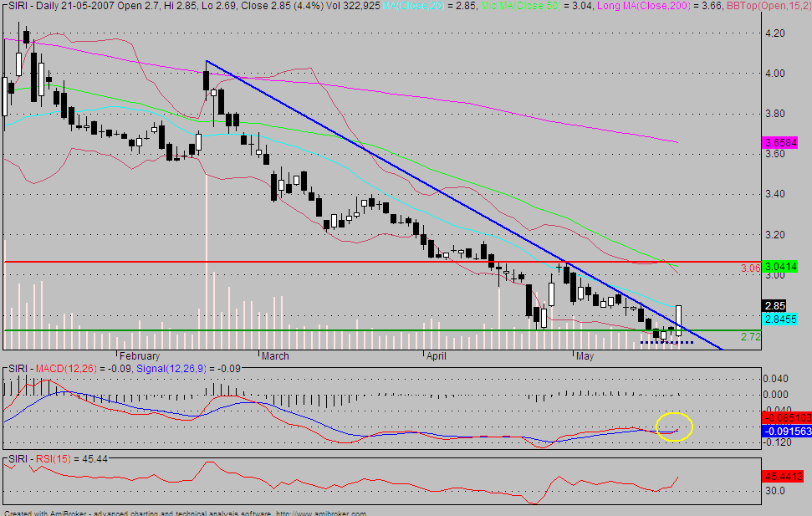812x516 pixels.
Task: Select the cyan MA(Close,20) = 2.85 legend
Action: [430, 6]
